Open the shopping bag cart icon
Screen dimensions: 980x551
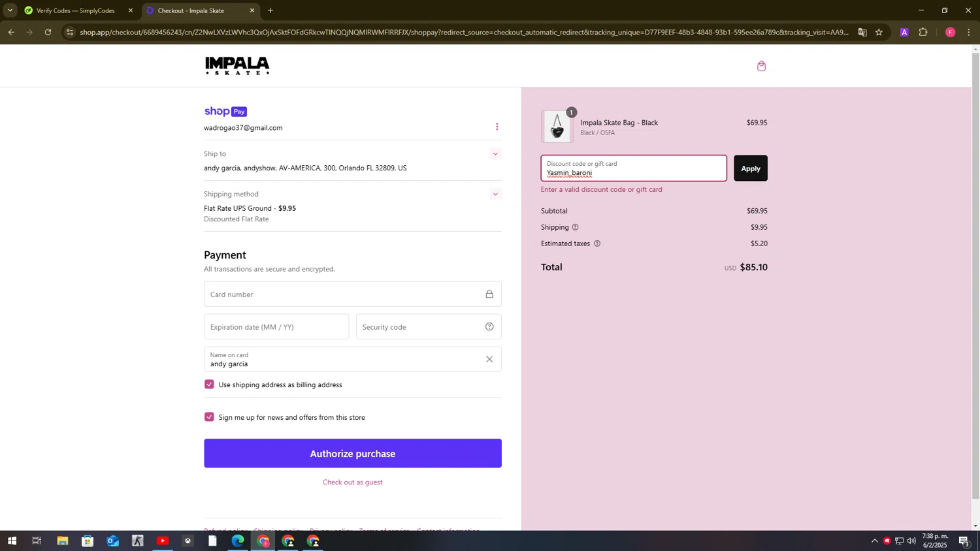click(x=761, y=66)
